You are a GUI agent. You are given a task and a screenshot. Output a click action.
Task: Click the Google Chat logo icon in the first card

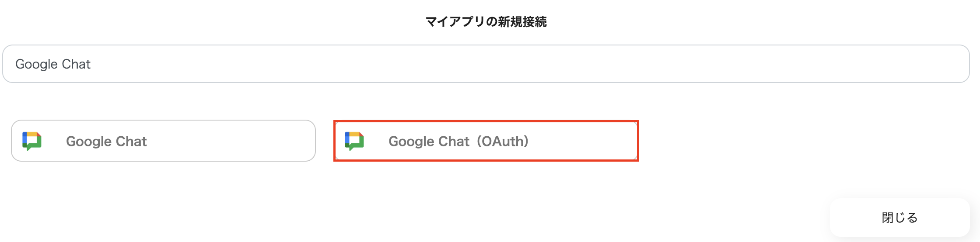point(32,141)
